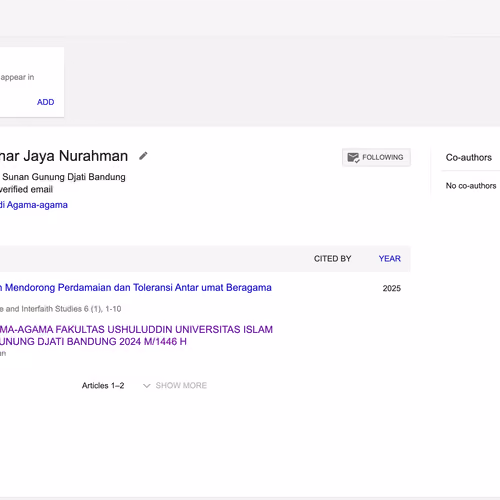500x500 pixels.
Task: Click the Interfaith Studies 6 (1) journal line
Action: coord(60,309)
